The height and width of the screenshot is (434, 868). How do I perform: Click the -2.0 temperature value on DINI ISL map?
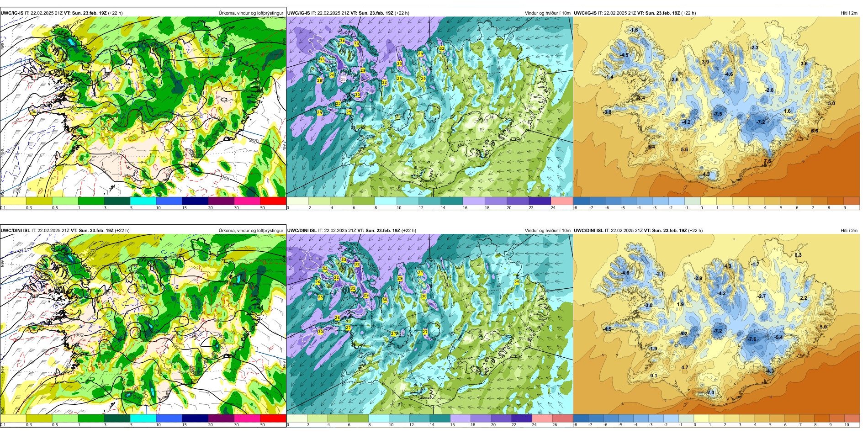(x=709, y=393)
